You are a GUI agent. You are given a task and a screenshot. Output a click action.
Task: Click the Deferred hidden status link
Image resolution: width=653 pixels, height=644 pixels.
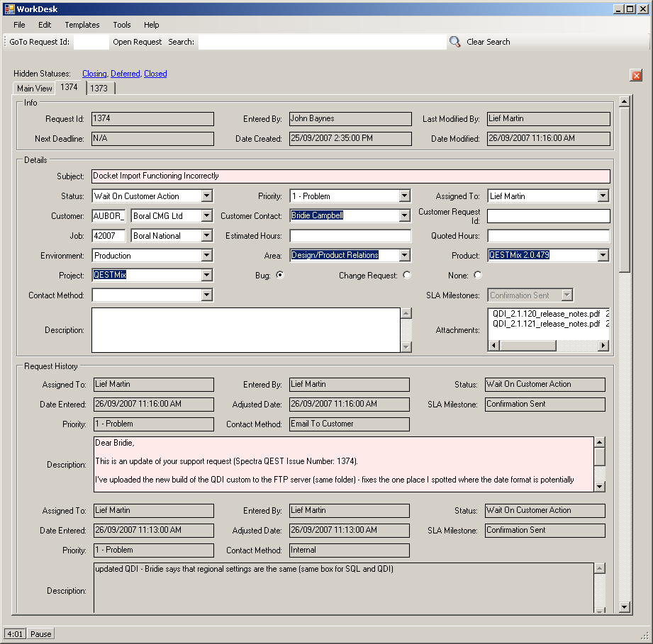coord(125,74)
